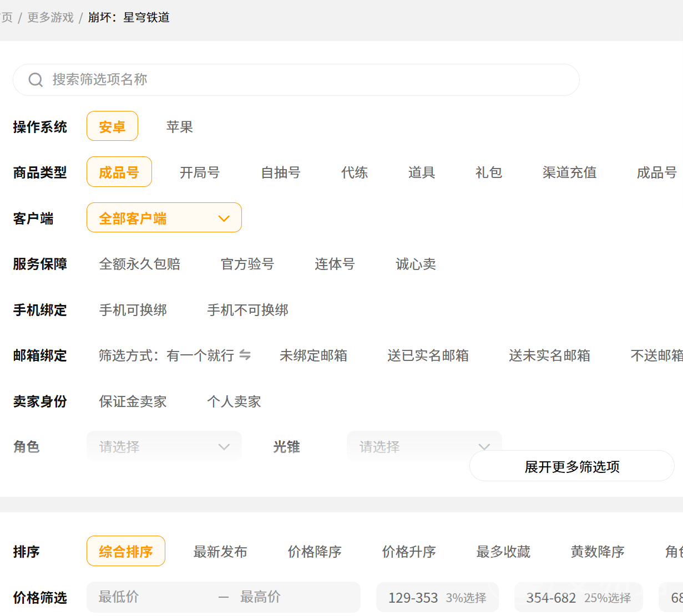Click the search magnifier icon
The image size is (683, 616).
tap(36, 80)
